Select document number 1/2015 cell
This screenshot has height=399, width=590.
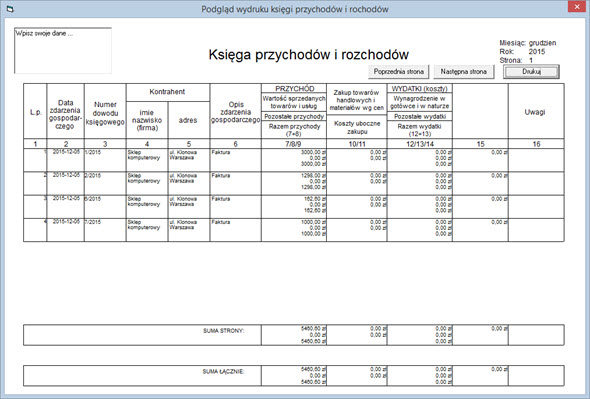pos(105,160)
